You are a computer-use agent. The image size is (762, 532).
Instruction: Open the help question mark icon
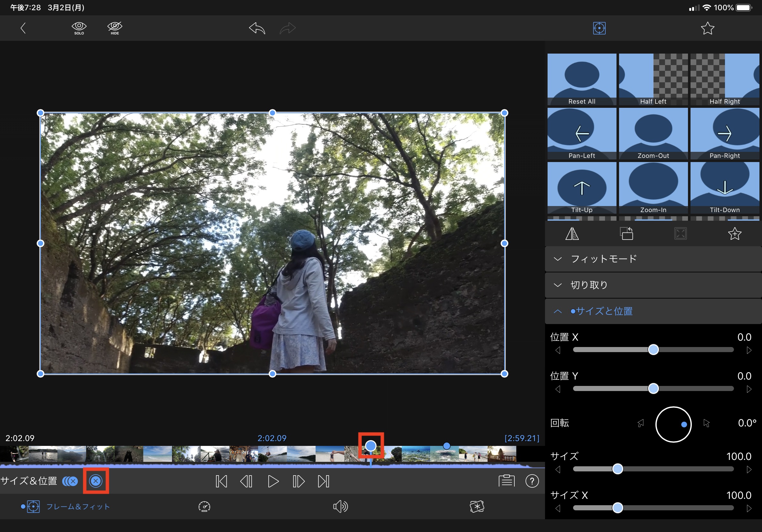point(532,481)
